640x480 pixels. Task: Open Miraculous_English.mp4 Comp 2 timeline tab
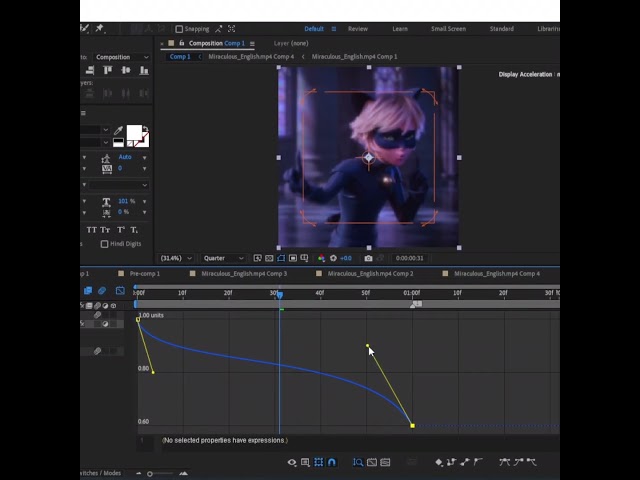click(x=371, y=273)
